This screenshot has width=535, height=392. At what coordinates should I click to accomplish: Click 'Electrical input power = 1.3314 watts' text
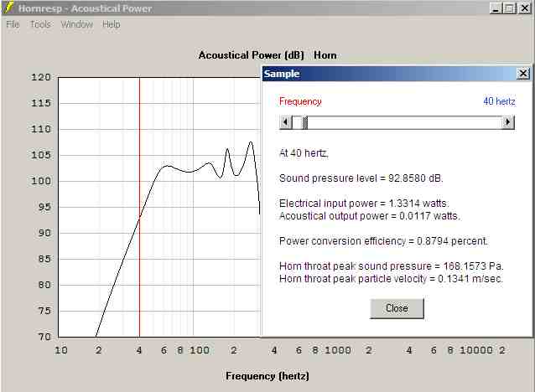pyautogui.click(x=364, y=204)
